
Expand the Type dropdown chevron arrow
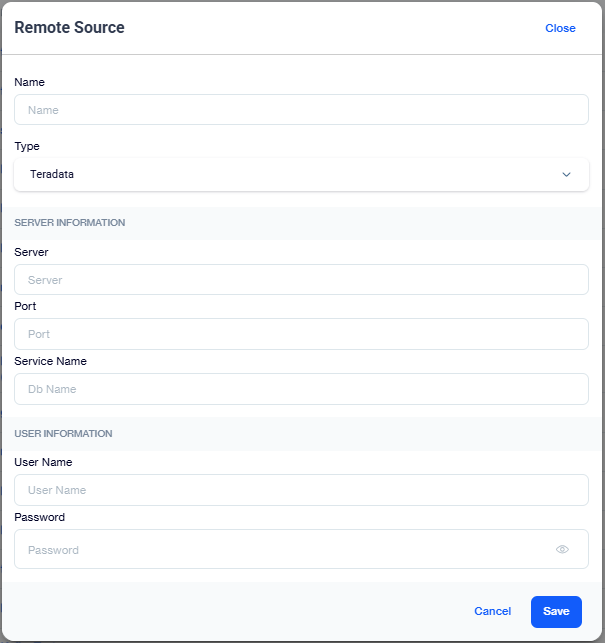click(566, 174)
